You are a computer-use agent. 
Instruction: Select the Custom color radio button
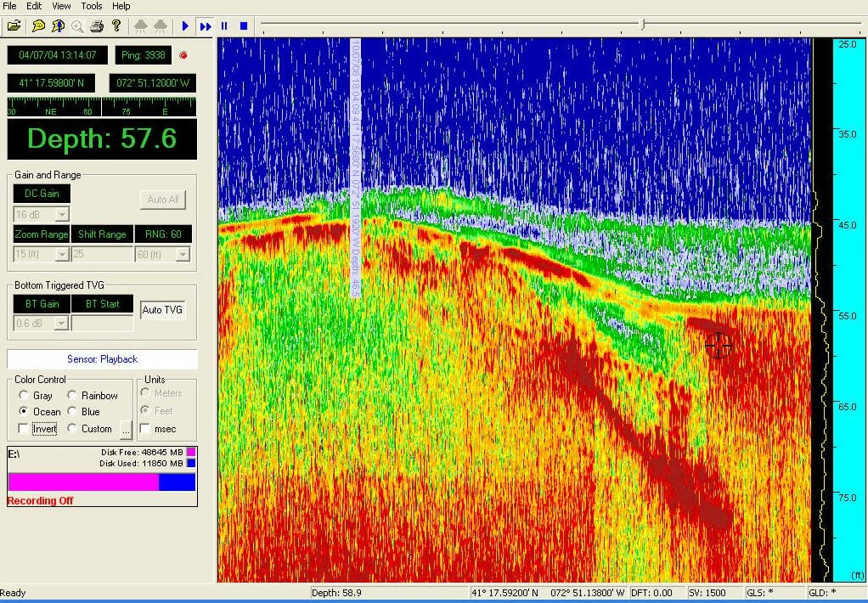(72, 428)
